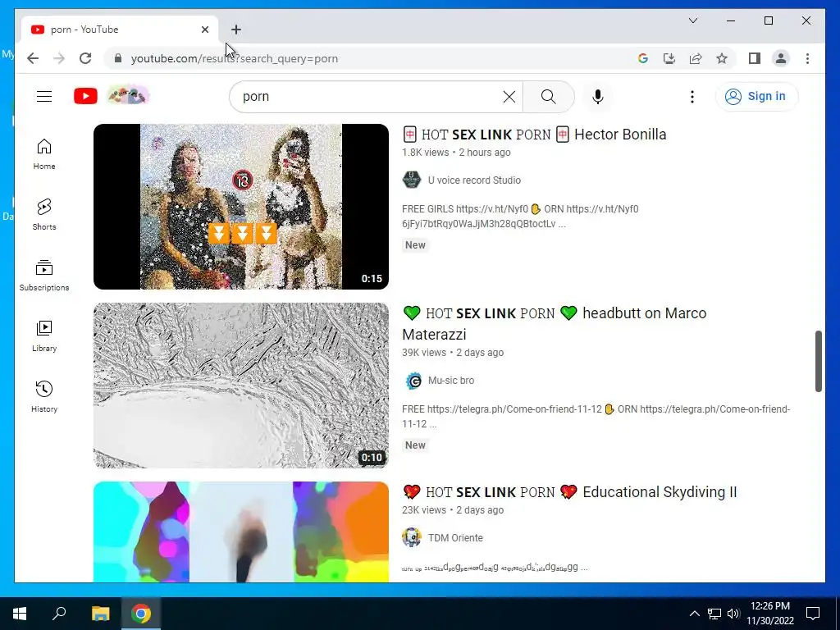The height and width of the screenshot is (630, 840).
Task: Open File Explorer from the taskbar
Action: click(100, 614)
